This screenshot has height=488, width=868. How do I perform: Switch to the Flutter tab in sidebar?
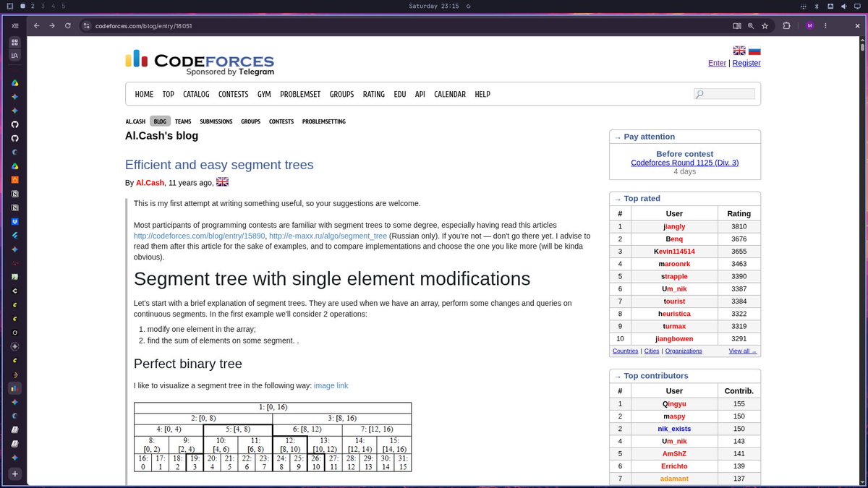pyautogui.click(x=14, y=236)
